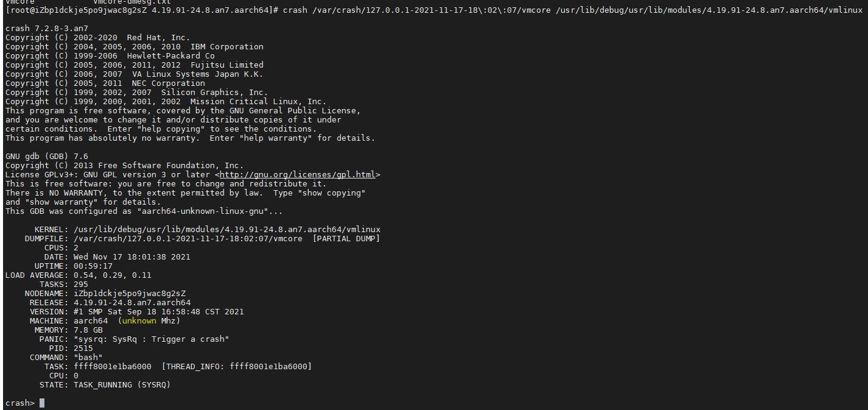Click the RELEASE kernel version value
The image size is (868, 410).
coord(131,303)
